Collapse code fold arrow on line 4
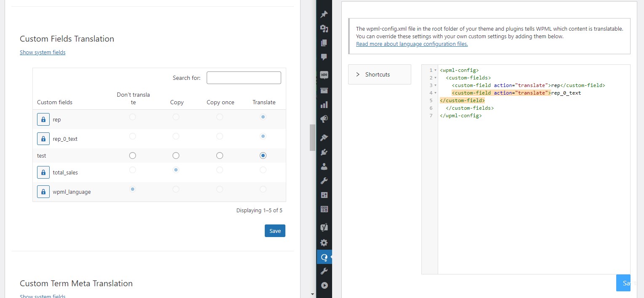644x298 pixels. [x=435, y=93]
